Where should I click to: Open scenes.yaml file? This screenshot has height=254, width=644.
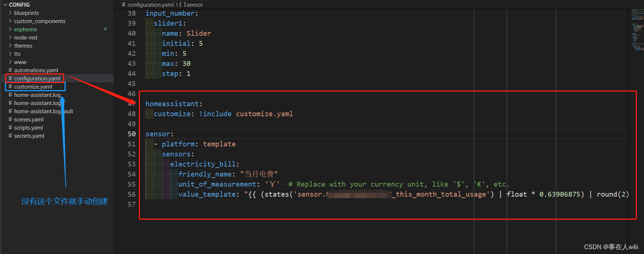29,120
